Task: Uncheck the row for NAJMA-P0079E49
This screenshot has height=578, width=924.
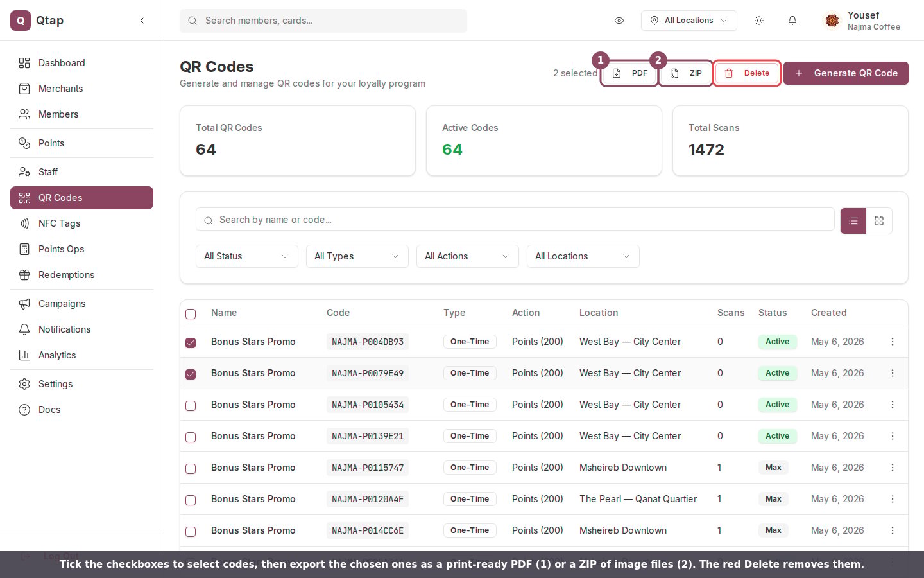Action: coord(191,374)
